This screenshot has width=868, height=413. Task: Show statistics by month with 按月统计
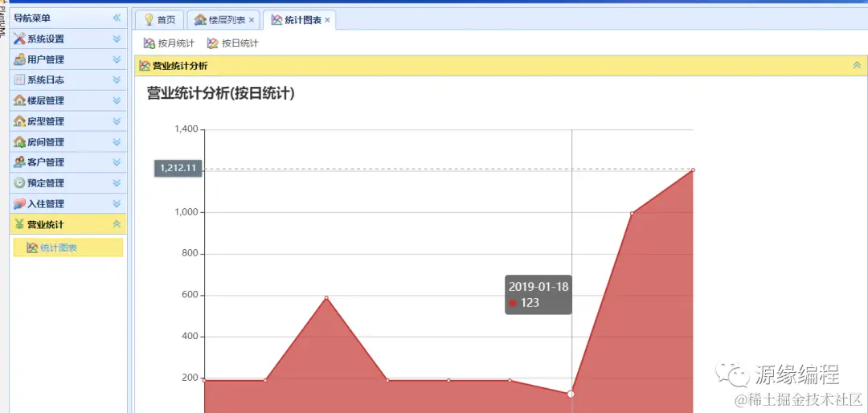tap(169, 43)
